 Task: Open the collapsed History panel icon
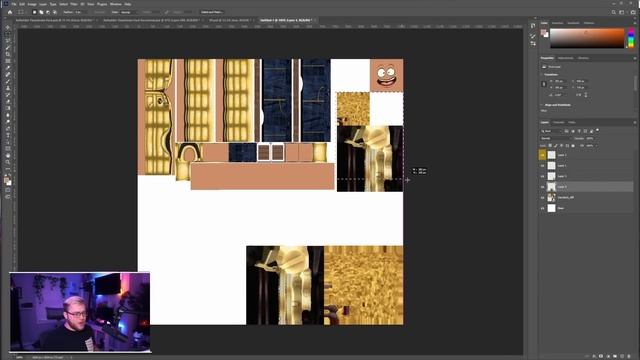pos(533,25)
